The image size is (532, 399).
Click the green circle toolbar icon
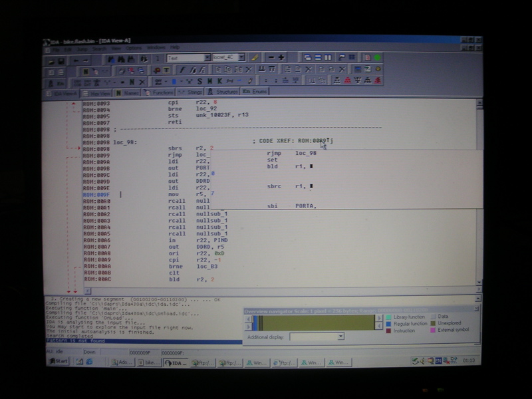pyautogui.click(x=378, y=58)
